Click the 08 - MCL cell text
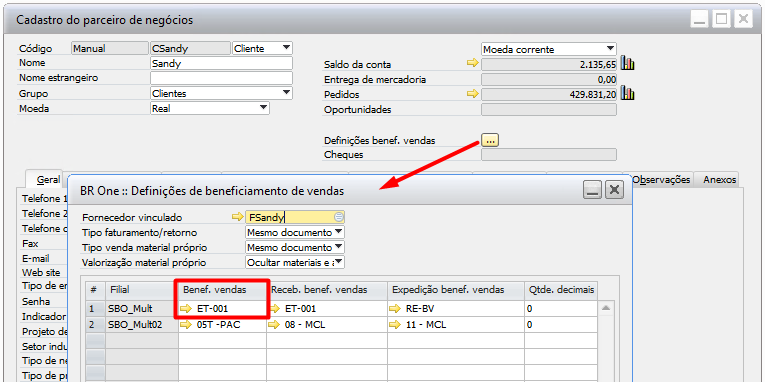 pos(304,325)
